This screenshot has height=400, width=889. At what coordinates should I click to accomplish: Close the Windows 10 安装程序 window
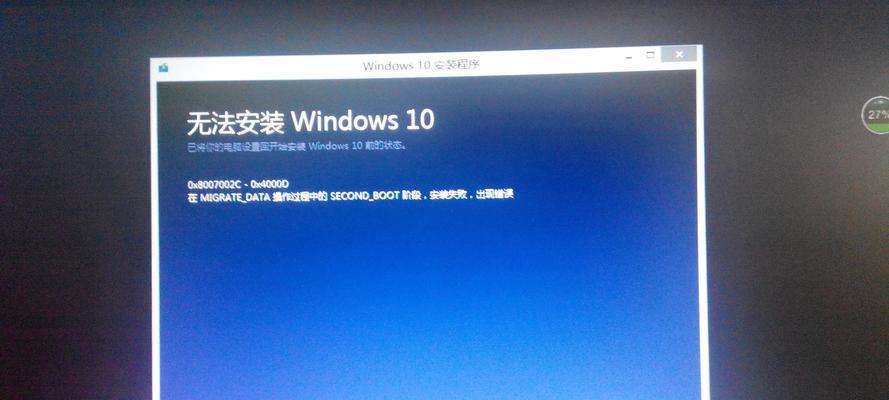[679, 54]
